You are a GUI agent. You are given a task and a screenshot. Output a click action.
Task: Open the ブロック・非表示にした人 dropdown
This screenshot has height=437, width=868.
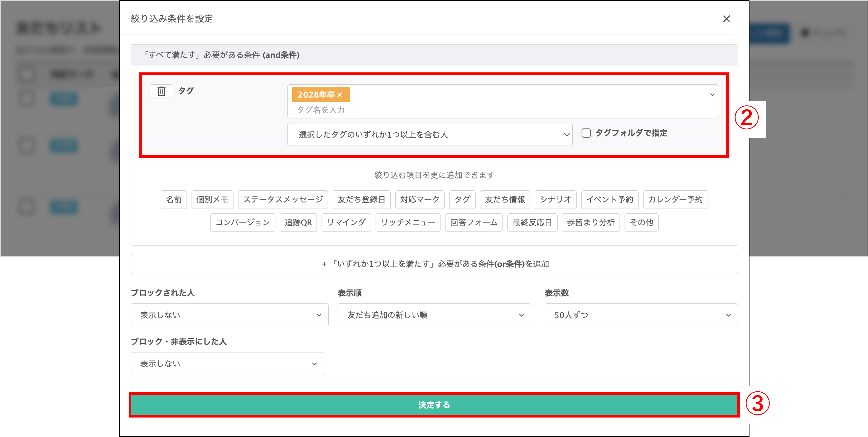click(x=227, y=364)
